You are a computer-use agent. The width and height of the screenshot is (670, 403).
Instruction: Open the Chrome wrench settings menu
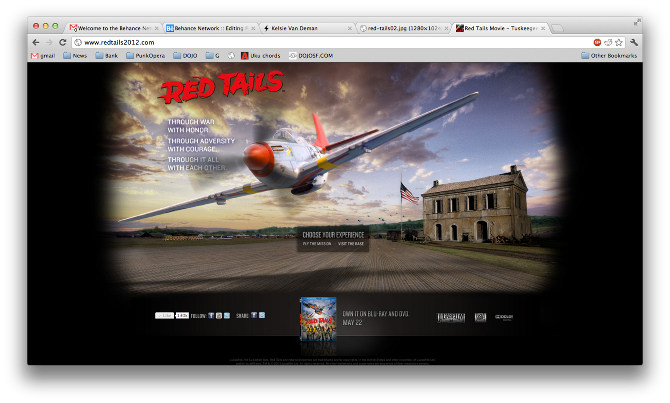634,42
